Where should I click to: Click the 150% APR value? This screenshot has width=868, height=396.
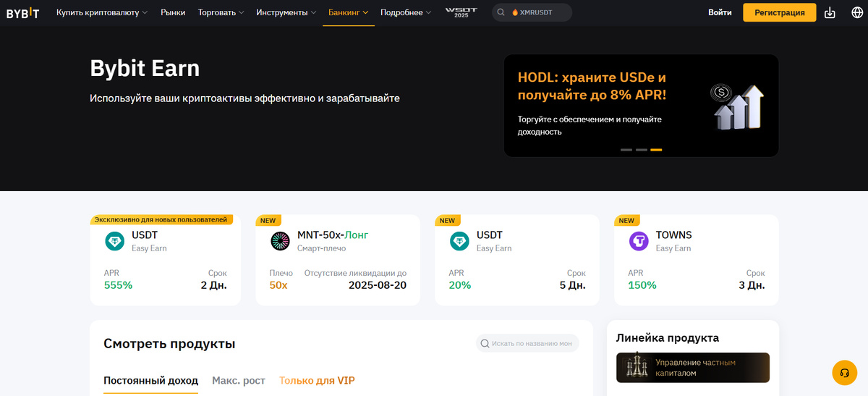pos(642,285)
